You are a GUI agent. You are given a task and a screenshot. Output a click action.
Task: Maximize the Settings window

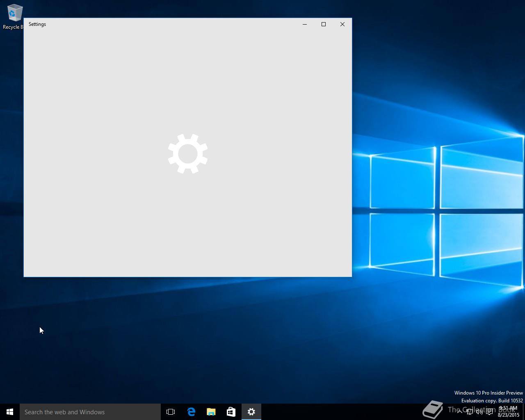[324, 24]
